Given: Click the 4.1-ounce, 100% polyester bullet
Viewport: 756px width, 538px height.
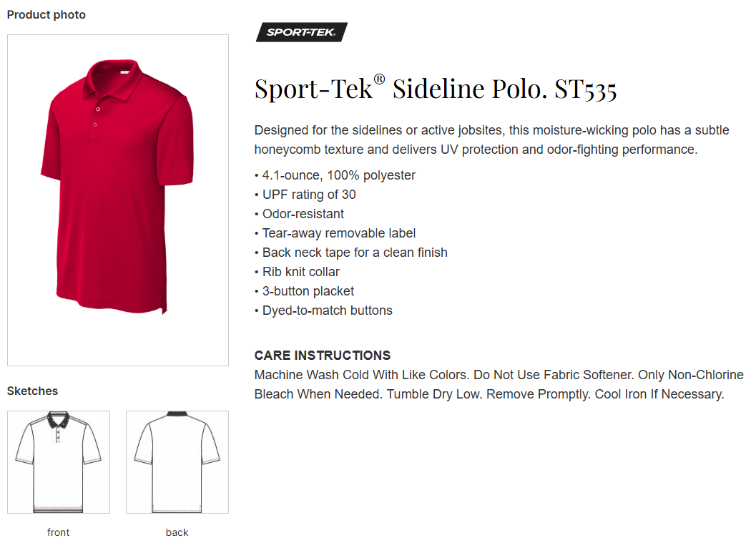Looking at the screenshot, I should pyautogui.click(x=335, y=175).
